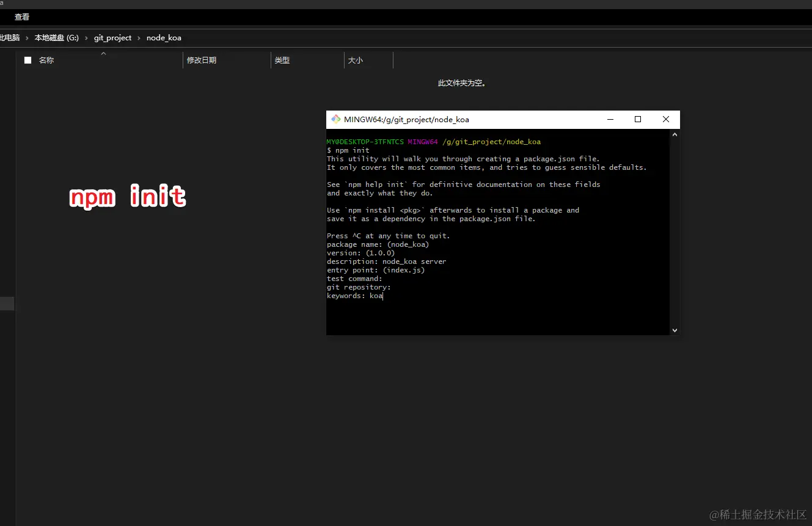This screenshot has width=812, height=526.
Task: Select 此电脑 in the breadcrumb path
Action: 10,38
